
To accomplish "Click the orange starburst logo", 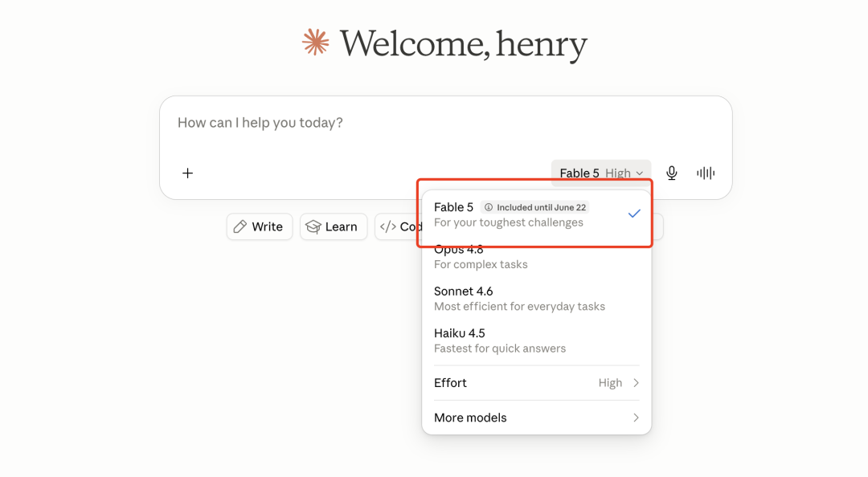I will pyautogui.click(x=316, y=43).
